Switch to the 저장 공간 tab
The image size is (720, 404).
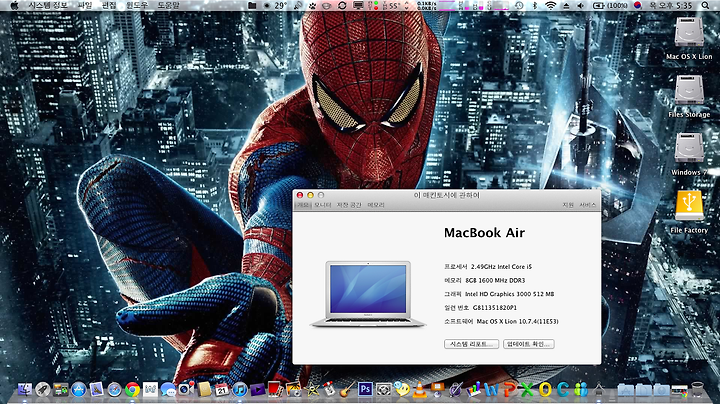pyautogui.click(x=349, y=205)
